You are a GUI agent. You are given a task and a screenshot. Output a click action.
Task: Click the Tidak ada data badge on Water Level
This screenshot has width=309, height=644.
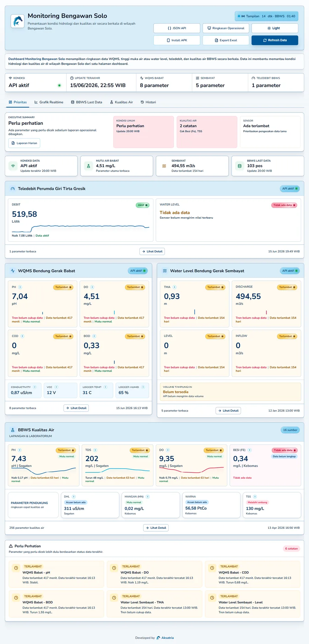point(284,205)
